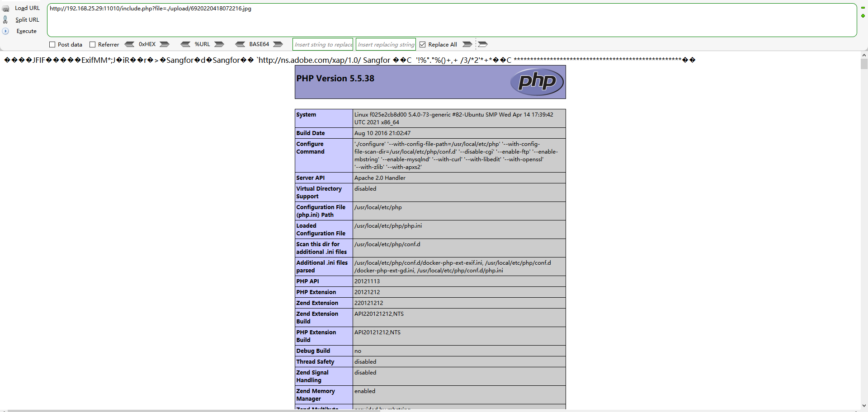This screenshot has height=412, width=868.
Task: Click the PHP API label
Action: pyautogui.click(x=307, y=281)
